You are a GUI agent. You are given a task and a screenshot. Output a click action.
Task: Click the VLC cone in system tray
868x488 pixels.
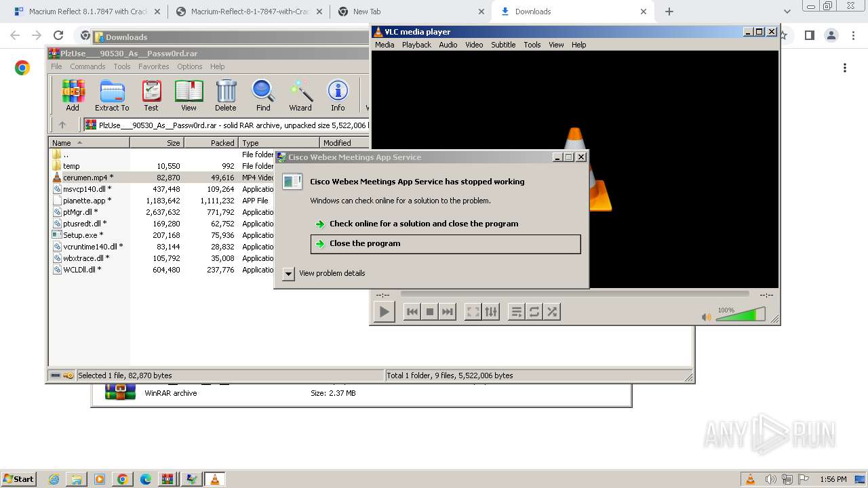coord(750,479)
